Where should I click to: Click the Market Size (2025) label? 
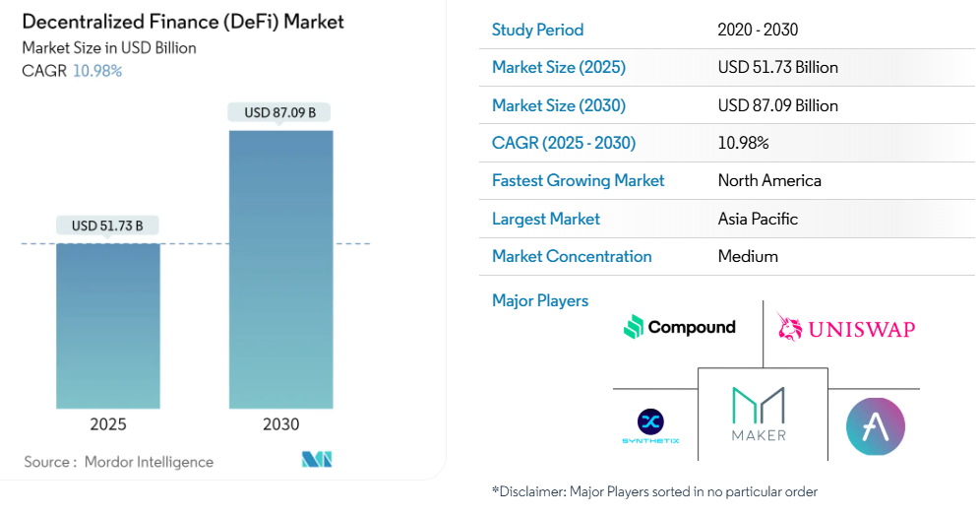(559, 68)
